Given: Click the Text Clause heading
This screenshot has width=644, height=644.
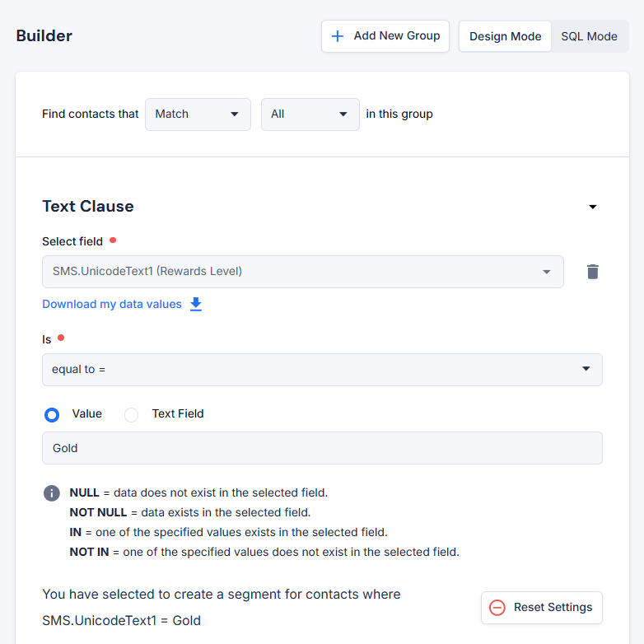Looking at the screenshot, I should (x=88, y=207).
